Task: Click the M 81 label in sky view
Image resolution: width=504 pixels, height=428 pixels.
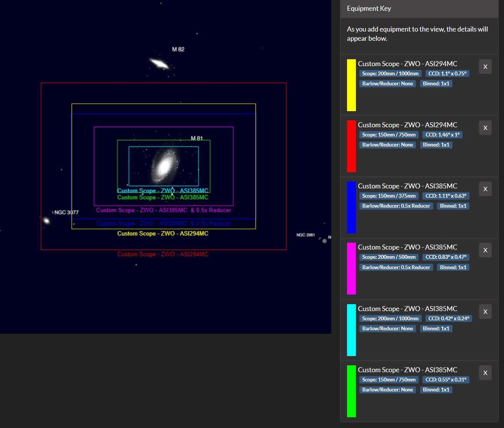Action: point(197,138)
